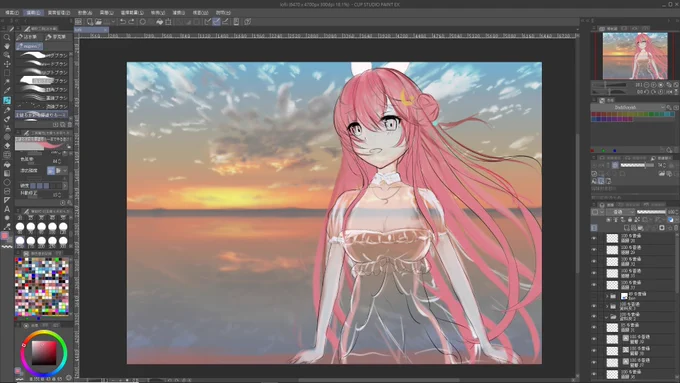
Task: Click New Layer Folder icon in the Layer panel
Action: click(x=641, y=228)
